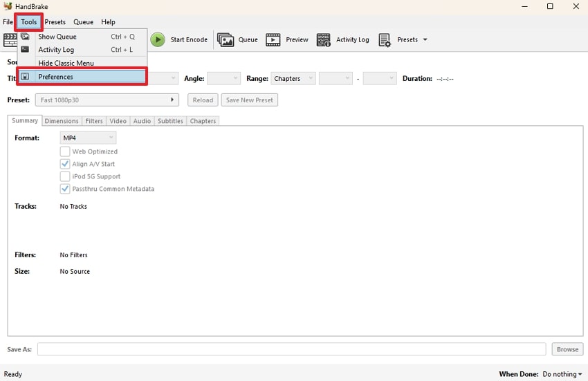Image resolution: width=588 pixels, height=381 pixels.
Task: Click the Preferences menu icon
Action: tap(25, 77)
